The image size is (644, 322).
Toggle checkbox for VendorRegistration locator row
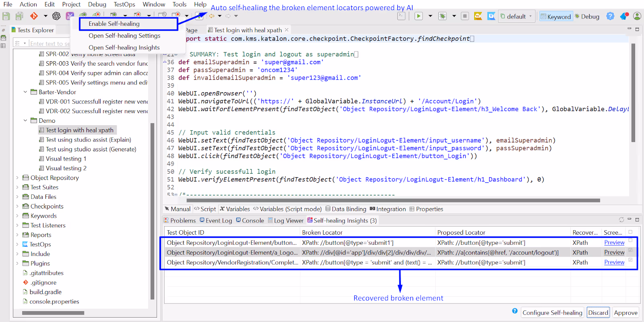click(630, 260)
